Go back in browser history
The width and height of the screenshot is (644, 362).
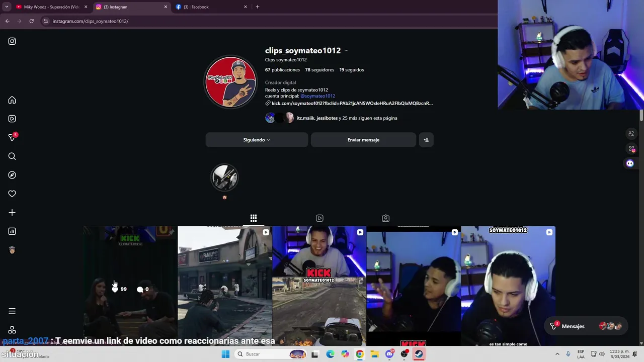(7, 21)
